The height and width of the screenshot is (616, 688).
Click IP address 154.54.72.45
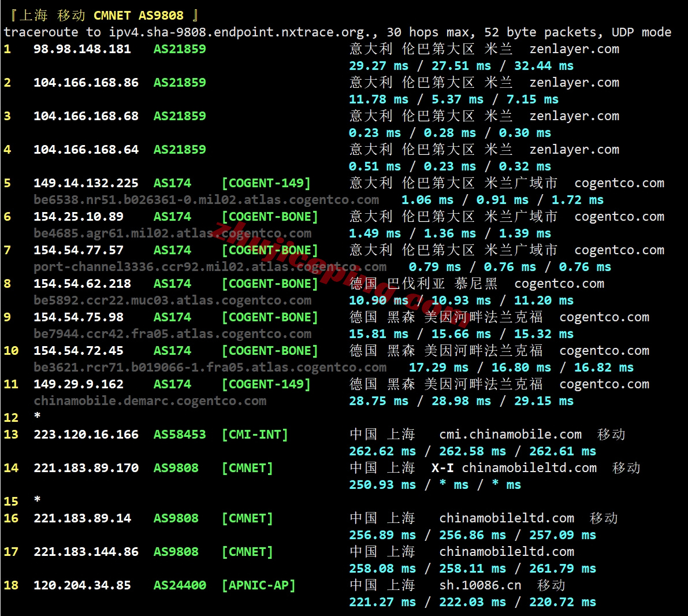(x=79, y=350)
